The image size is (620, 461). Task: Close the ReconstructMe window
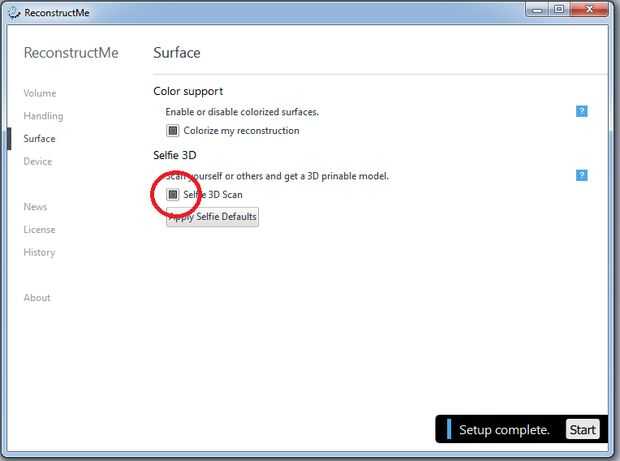(589, 10)
